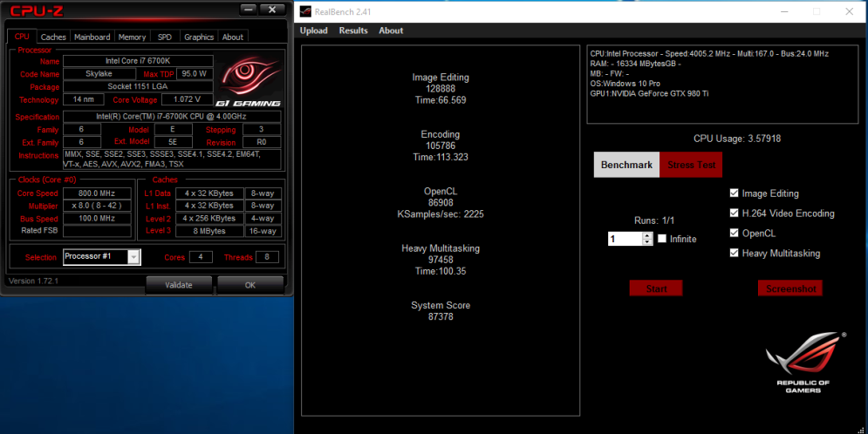Click the CPU Usage reading 3.57918
Image resolution: width=868 pixels, height=434 pixels.
pyautogui.click(x=737, y=139)
